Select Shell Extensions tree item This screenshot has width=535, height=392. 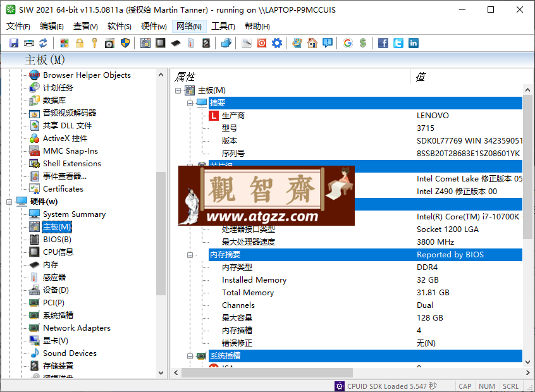[72, 163]
